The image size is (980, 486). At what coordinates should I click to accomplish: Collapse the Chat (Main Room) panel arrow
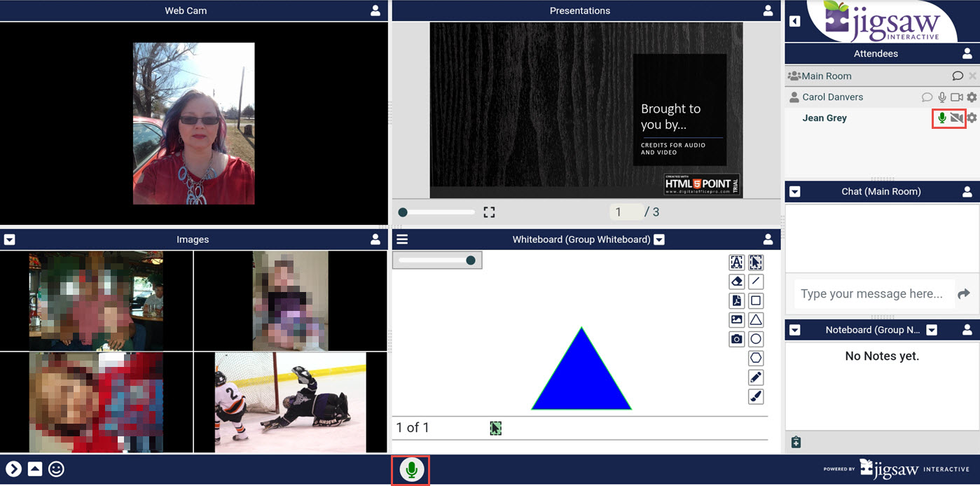pyautogui.click(x=795, y=191)
